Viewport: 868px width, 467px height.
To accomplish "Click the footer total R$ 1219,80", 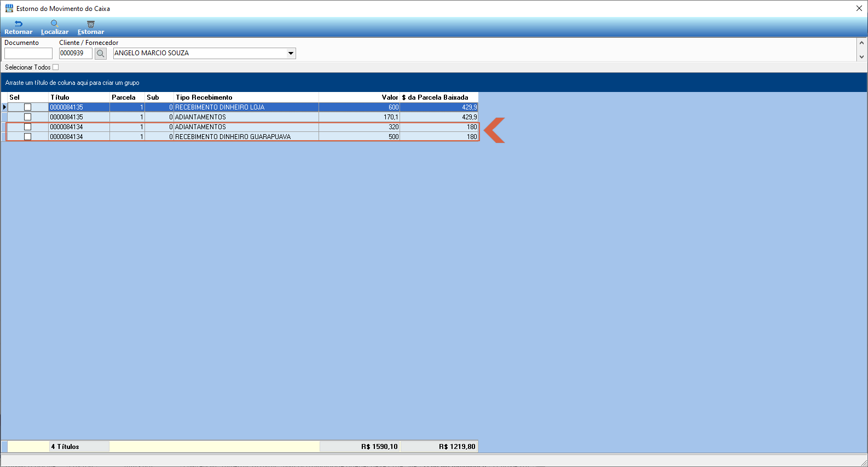I will point(439,447).
